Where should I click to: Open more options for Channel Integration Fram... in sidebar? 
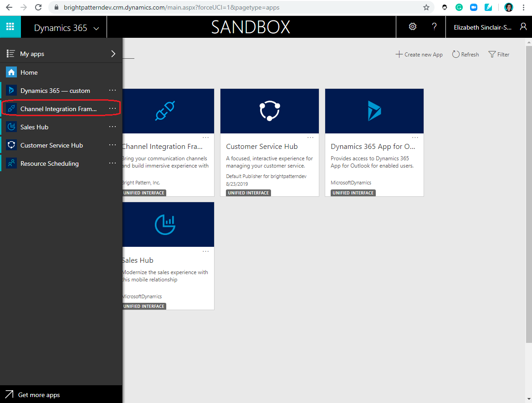113,108
